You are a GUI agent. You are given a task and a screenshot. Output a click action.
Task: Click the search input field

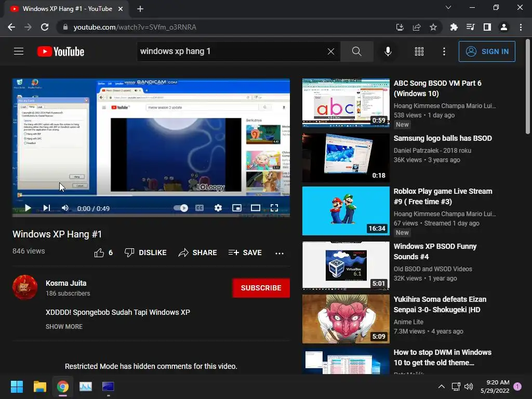point(232,51)
